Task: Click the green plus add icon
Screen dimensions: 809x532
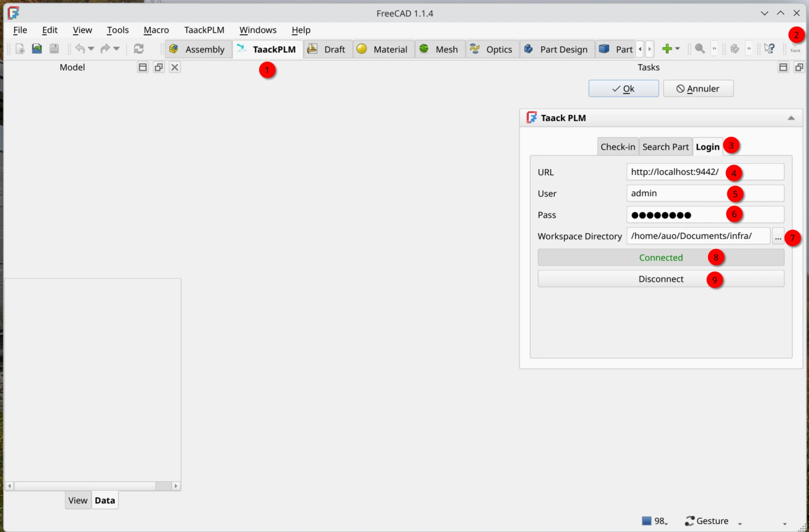Action: coord(667,48)
